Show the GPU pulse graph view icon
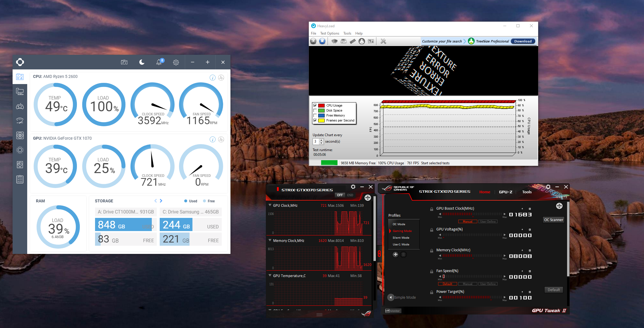The image size is (644, 328). pyautogui.click(x=221, y=139)
